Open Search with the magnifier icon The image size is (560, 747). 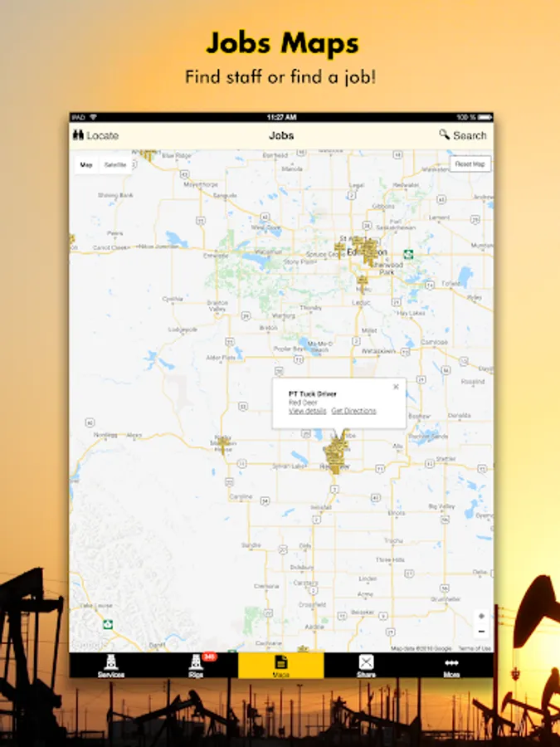click(463, 135)
